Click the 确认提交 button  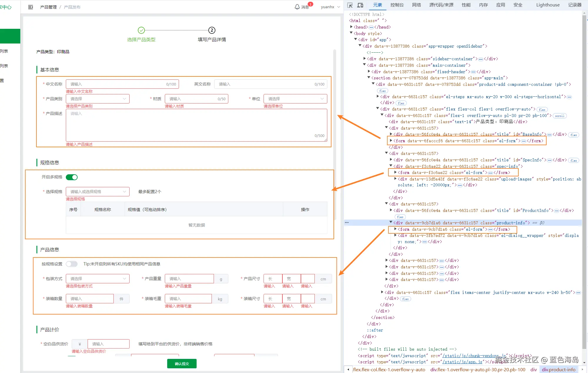coord(182,364)
